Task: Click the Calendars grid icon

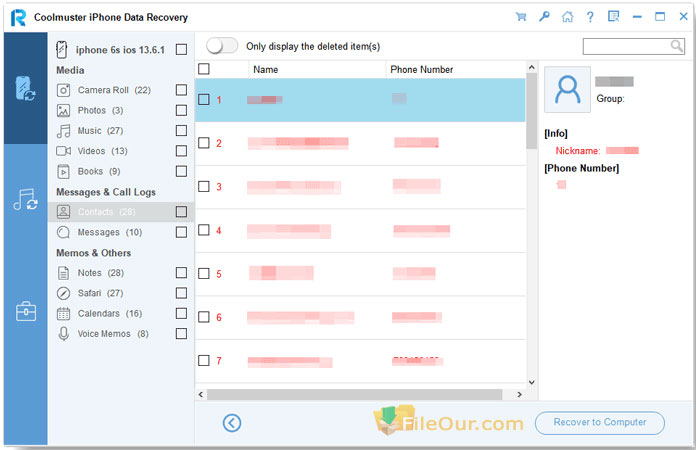Action: pyautogui.click(x=63, y=314)
